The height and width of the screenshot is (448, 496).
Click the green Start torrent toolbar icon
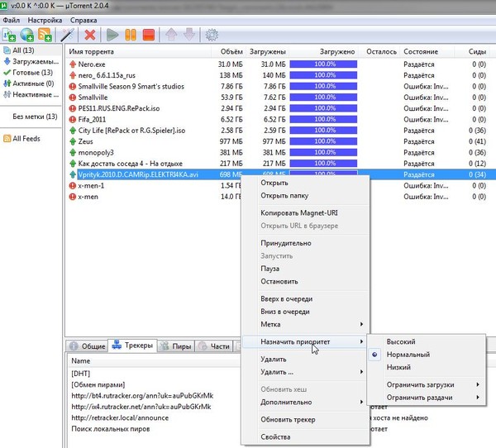112,35
